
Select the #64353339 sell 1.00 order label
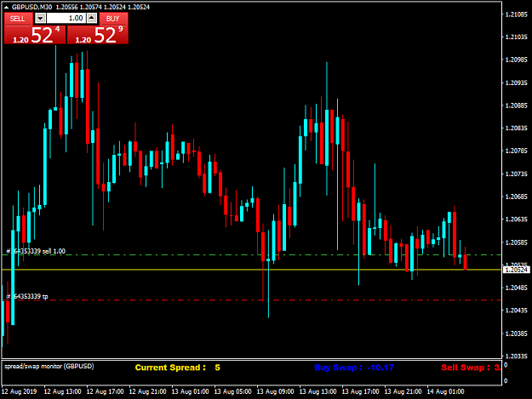[36, 251]
